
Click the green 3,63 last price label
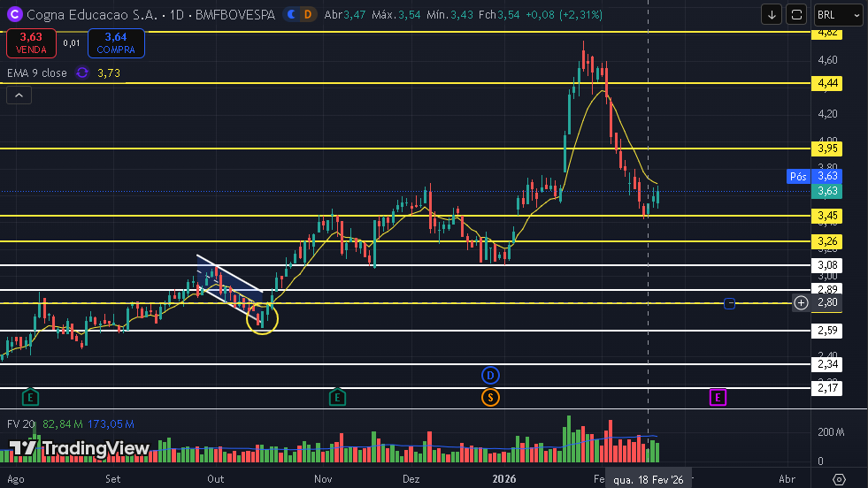(827, 191)
